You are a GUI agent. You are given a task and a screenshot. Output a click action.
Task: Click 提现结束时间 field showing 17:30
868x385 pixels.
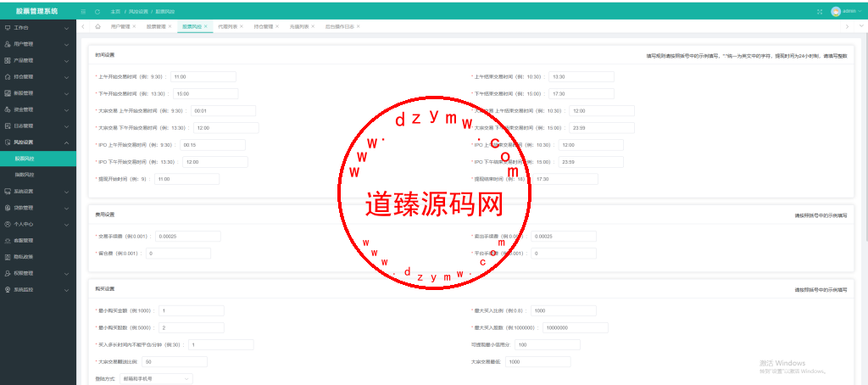click(565, 179)
